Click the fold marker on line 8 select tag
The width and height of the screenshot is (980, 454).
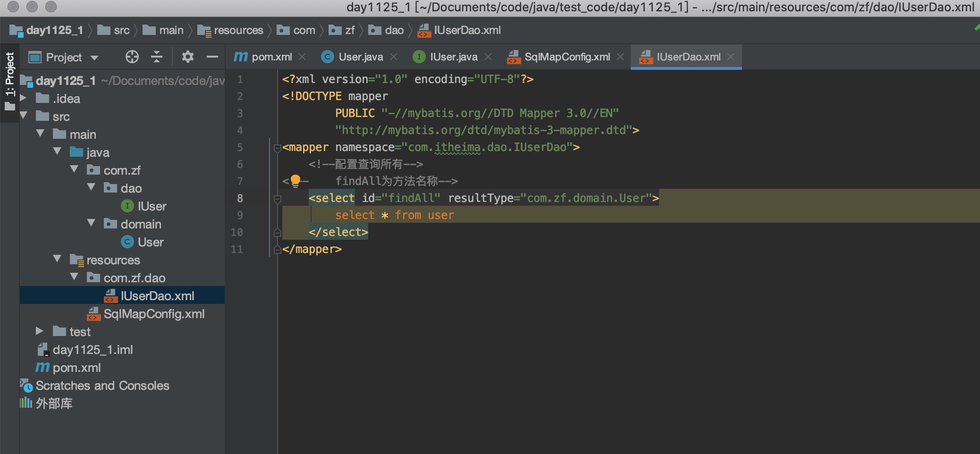coord(278,199)
